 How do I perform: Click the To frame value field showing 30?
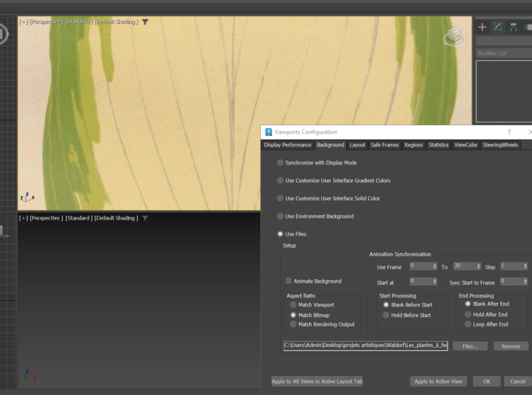(464, 266)
